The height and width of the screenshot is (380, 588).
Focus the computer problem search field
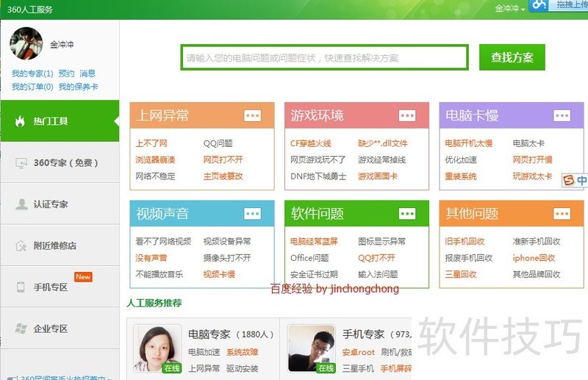[325, 57]
